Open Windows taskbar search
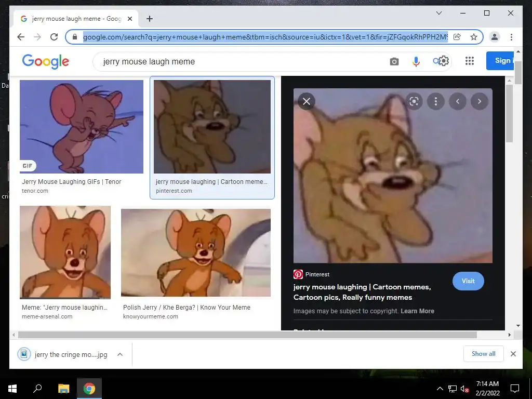Viewport: 532px width, 399px height. (x=37, y=389)
